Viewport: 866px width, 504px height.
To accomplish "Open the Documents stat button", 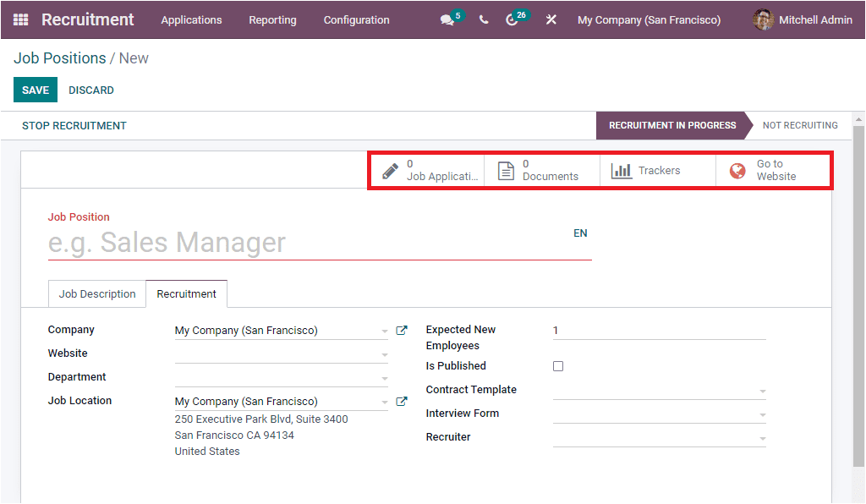I will pyautogui.click(x=541, y=170).
